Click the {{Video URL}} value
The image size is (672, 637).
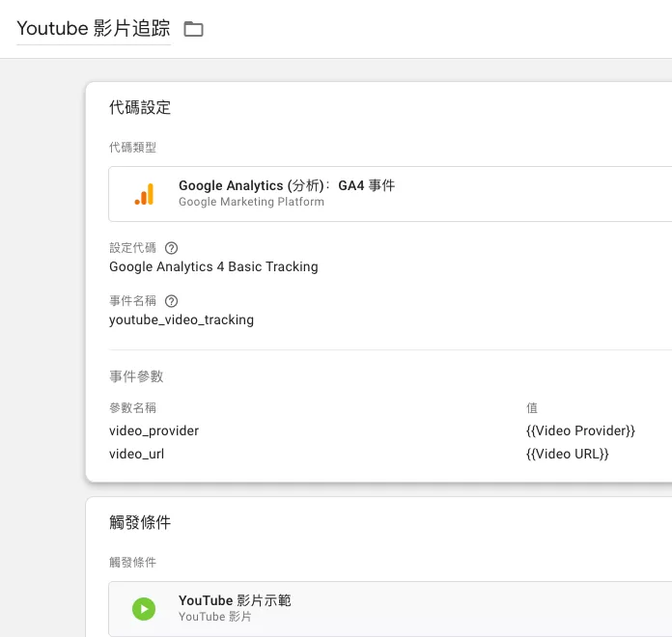568,454
